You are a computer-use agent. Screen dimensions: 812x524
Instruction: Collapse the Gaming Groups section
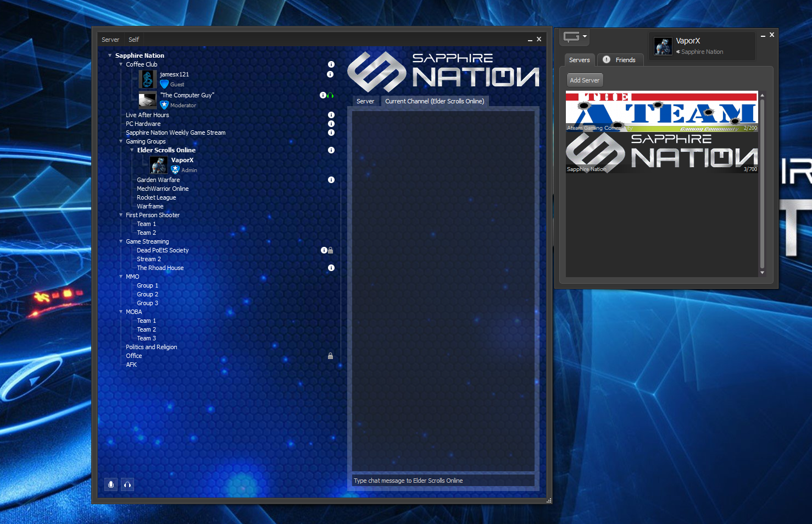click(121, 141)
